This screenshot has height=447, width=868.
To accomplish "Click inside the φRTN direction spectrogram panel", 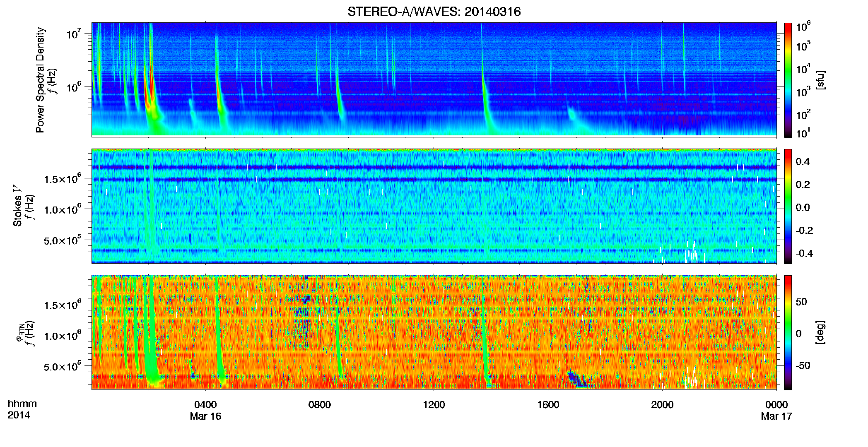I will (434, 332).
